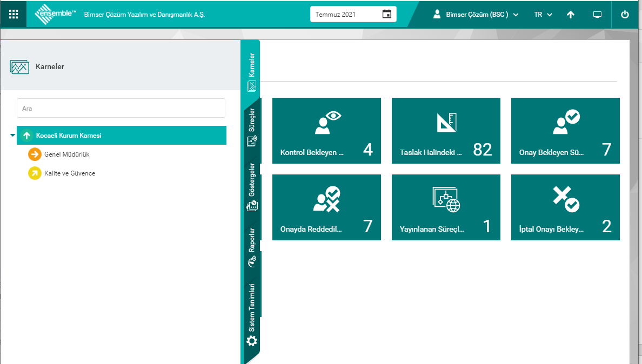
Task: Click the Ensemble logo
Action: [55, 15]
